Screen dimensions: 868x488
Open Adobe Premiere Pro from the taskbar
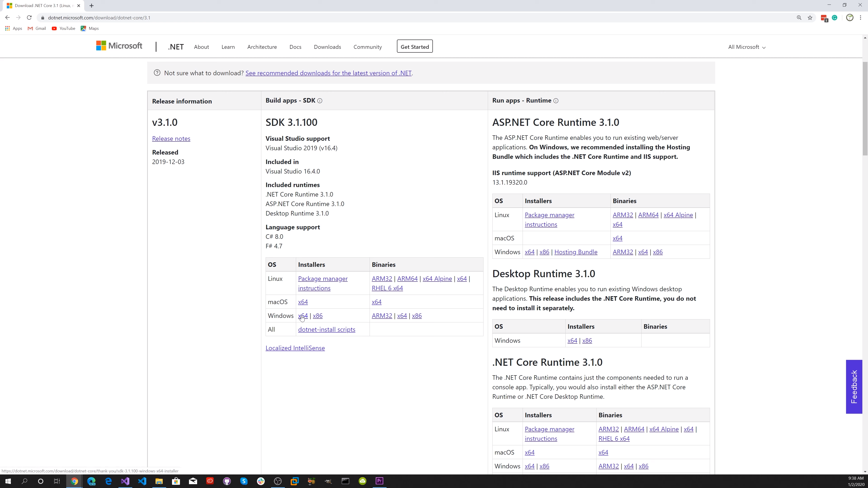click(x=380, y=481)
